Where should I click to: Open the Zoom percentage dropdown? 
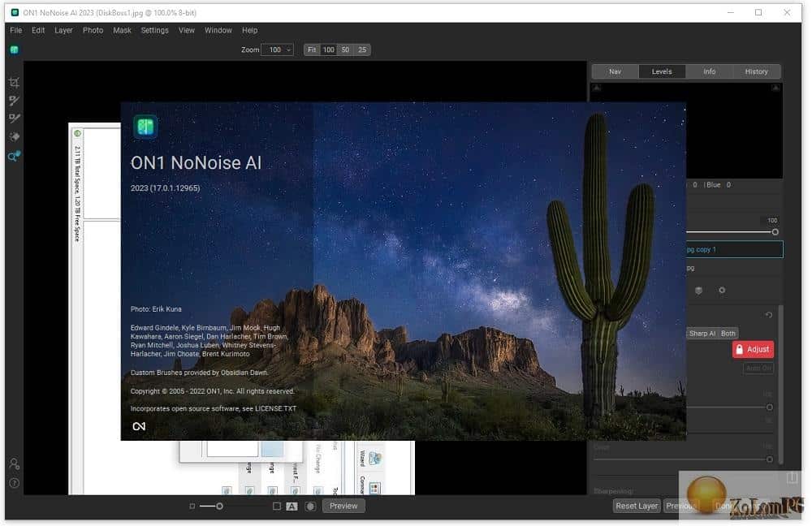(278, 50)
